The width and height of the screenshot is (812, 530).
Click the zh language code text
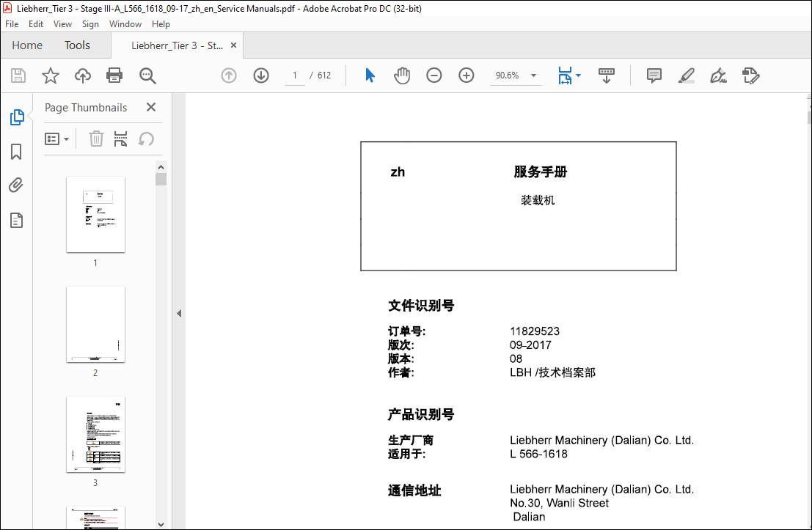pos(398,172)
